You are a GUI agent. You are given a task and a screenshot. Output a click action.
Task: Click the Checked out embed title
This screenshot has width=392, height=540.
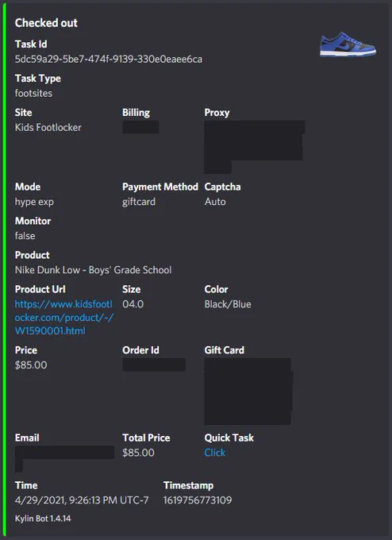pyautogui.click(x=46, y=23)
